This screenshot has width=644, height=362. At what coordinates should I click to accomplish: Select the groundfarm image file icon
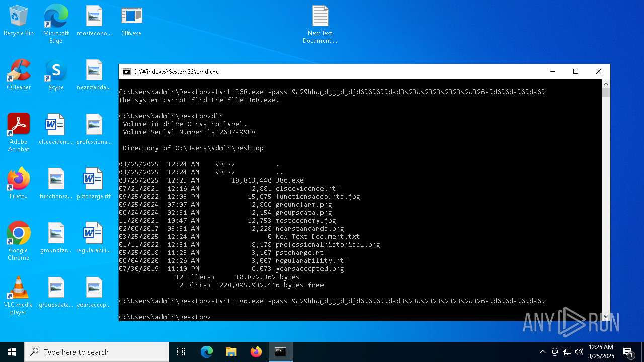coord(56,238)
